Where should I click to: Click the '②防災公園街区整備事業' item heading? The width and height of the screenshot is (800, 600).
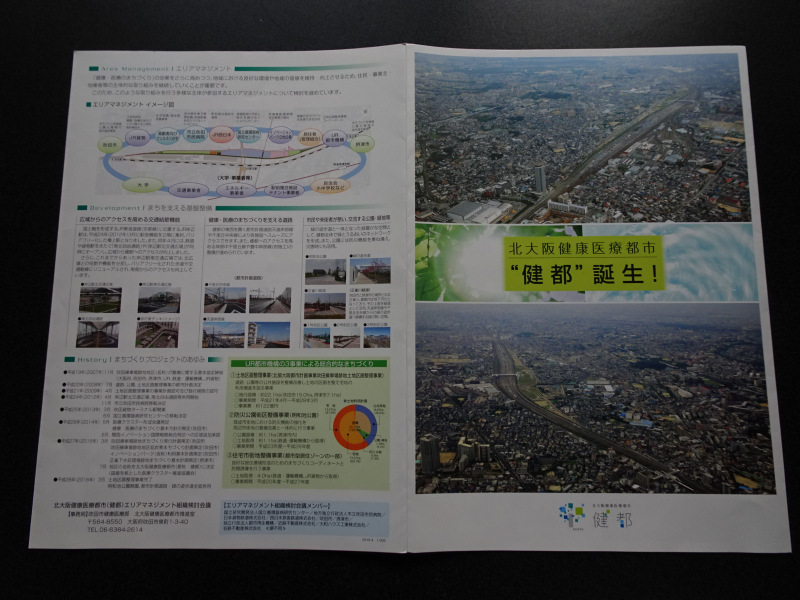coord(273,415)
